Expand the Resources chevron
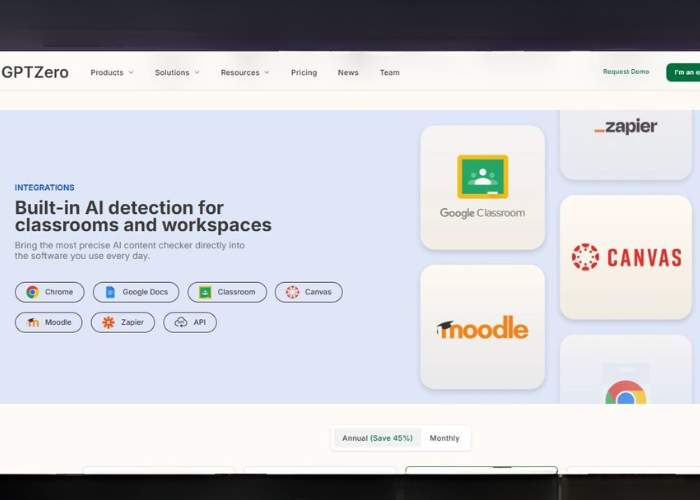The width and height of the screenshot is (700, 500). tap(267, 72)
